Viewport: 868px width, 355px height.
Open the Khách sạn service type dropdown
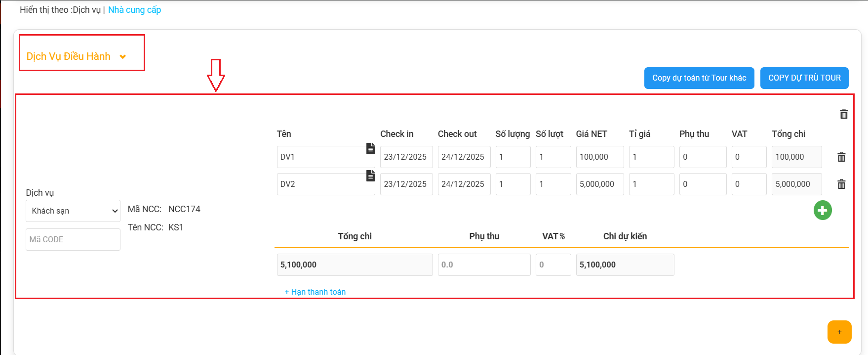(x=73, y=211)
